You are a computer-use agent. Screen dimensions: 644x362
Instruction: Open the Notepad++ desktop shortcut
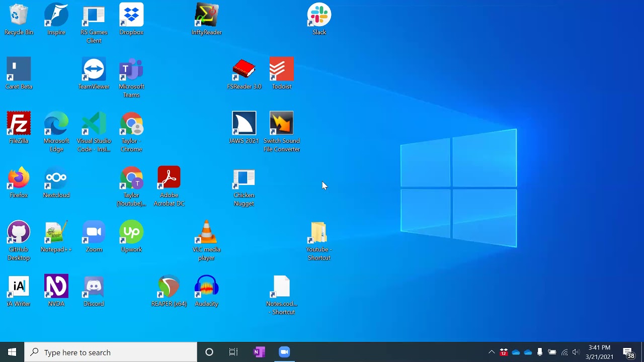click(56, 237)
